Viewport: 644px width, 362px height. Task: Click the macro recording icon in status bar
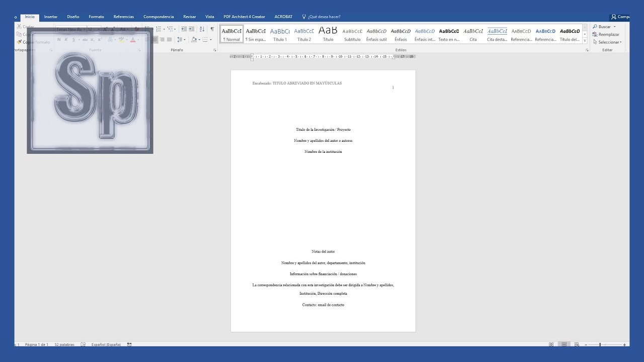coord(129,344)
